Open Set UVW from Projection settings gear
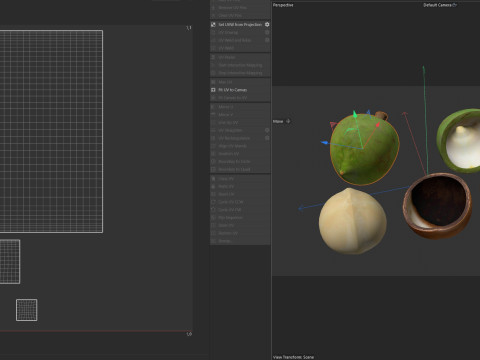The width and height of the screenshot is (480, 360). coord(267,25)
